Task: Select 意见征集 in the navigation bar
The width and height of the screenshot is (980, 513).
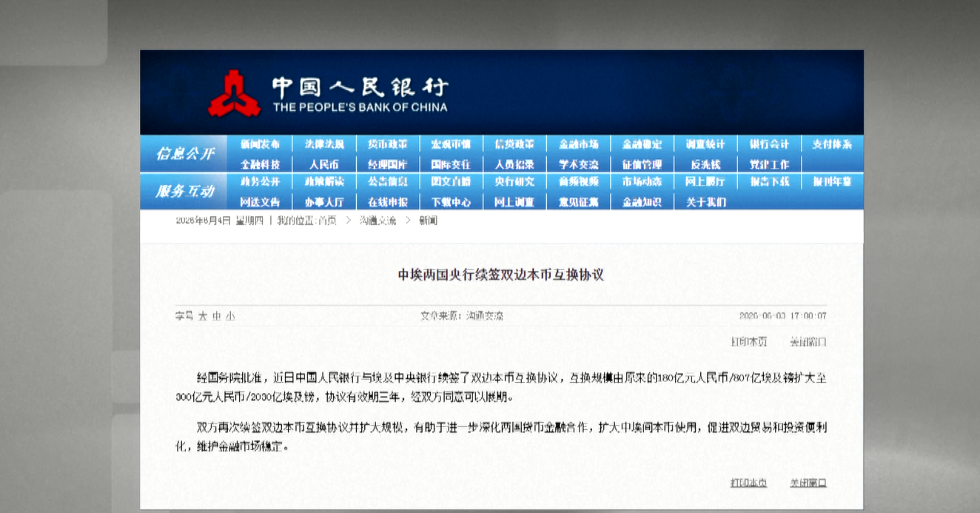Action: (578, 201)
